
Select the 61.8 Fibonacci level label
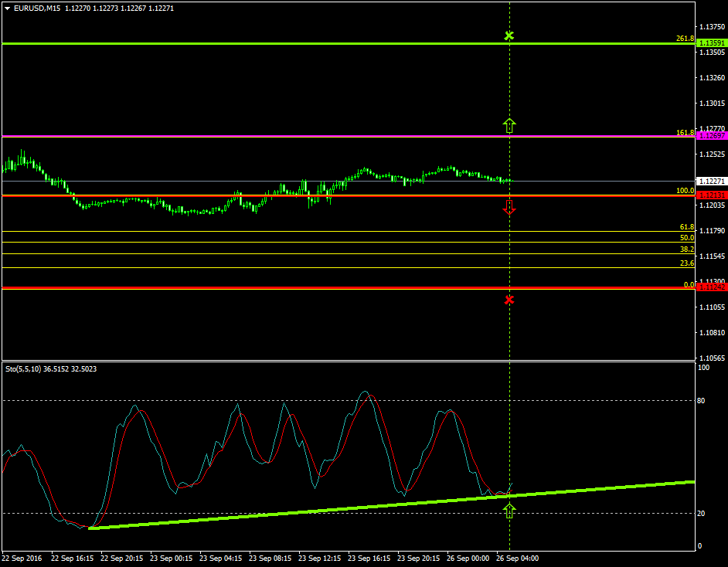(686, 227)
